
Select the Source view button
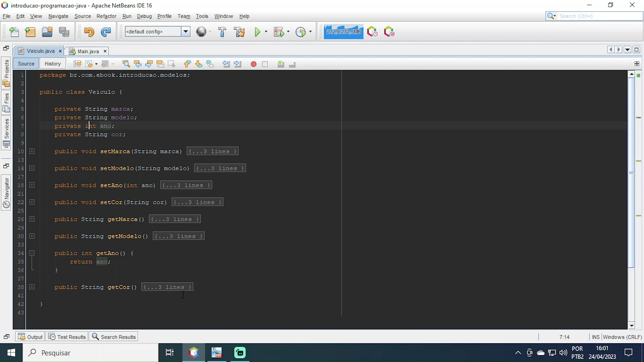pos(26,64)
